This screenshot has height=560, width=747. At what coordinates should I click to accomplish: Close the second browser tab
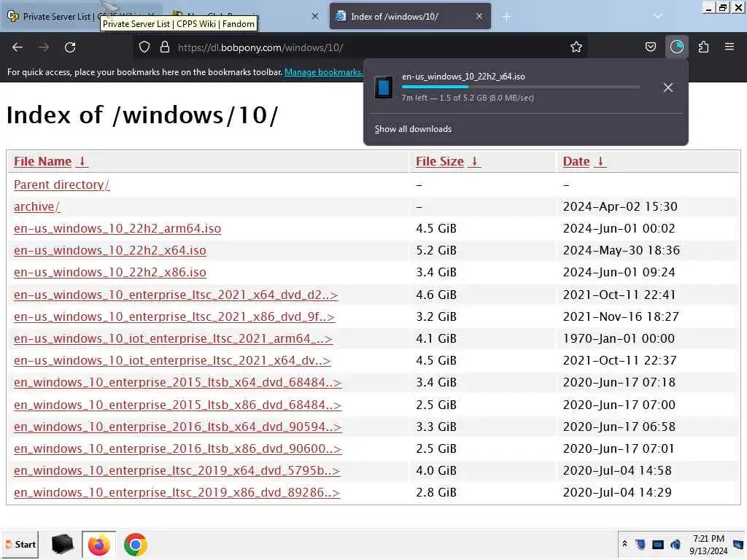tap(315, 17)
